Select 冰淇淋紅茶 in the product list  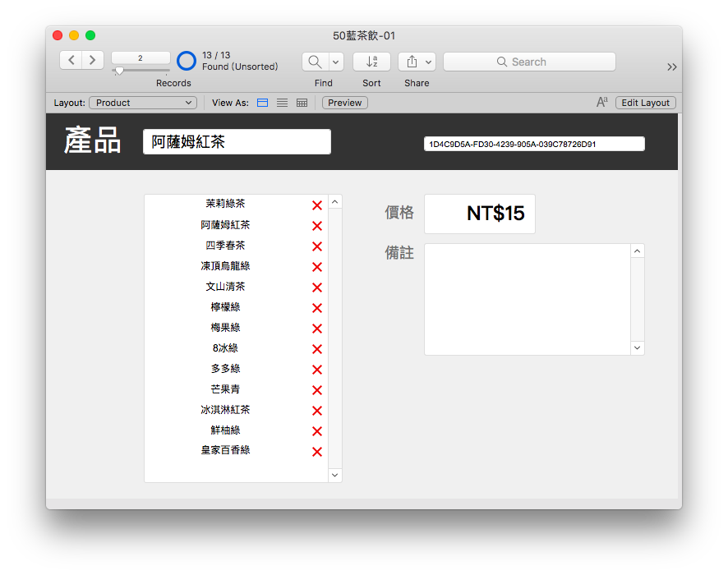tap(225, 410)
